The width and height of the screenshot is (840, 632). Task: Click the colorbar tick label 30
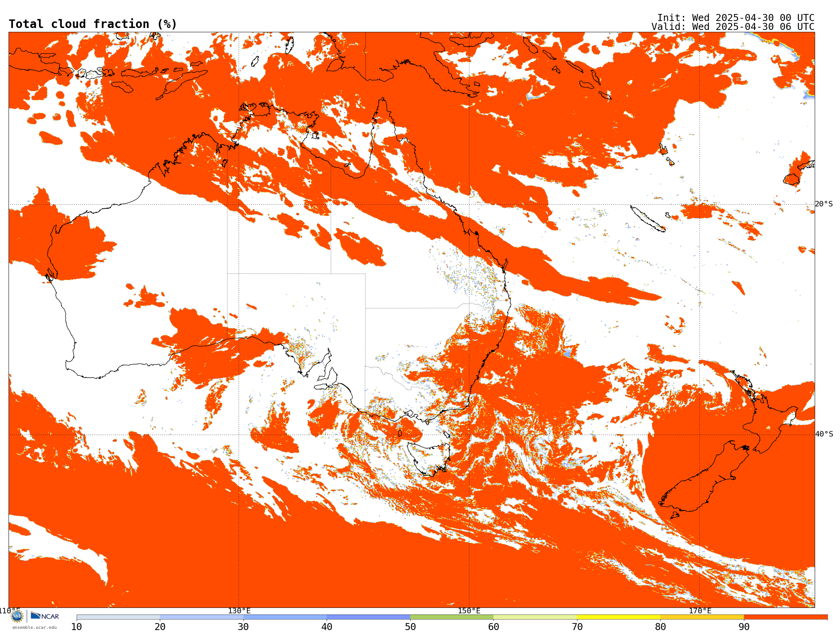tap(243, 627)
